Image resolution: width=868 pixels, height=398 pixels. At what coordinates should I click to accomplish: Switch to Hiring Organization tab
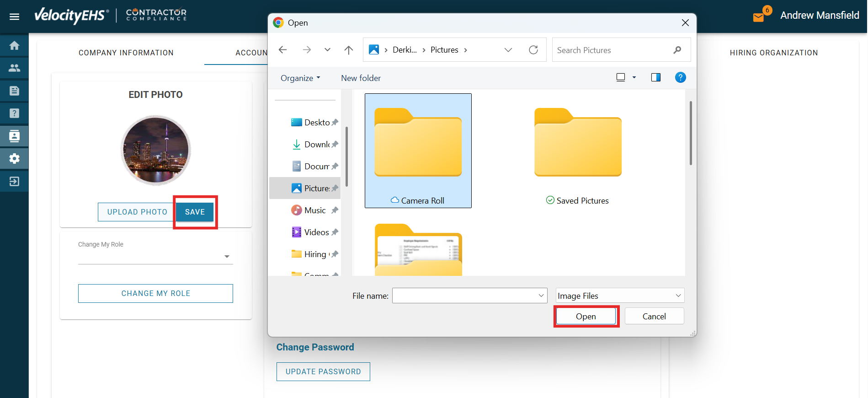773,53
